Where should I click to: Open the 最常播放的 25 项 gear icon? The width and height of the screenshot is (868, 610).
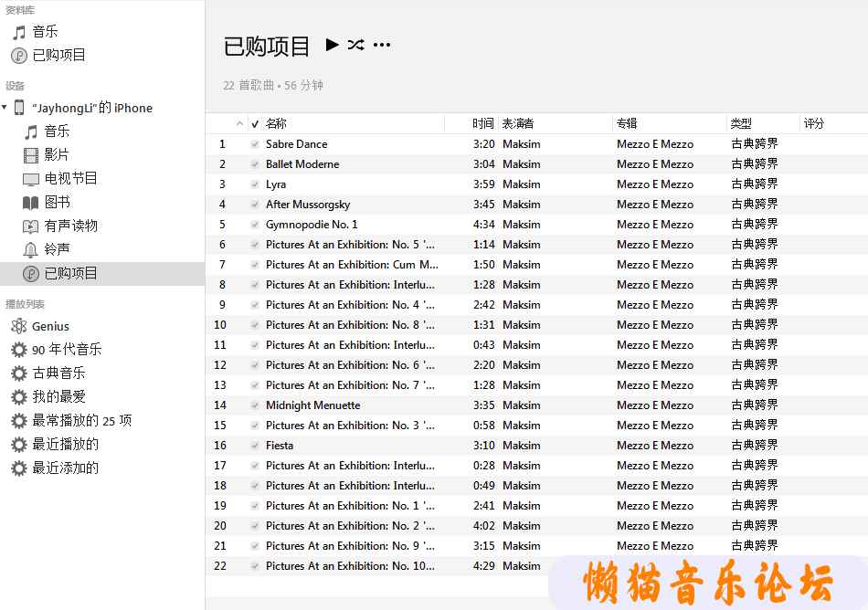[x=19, y=421]
